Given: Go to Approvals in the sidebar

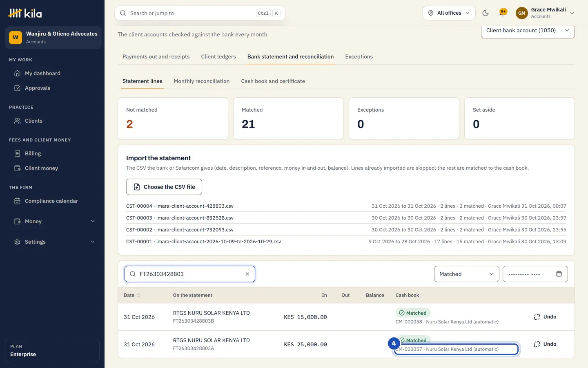Looking at the screenshot, I should pos(52,88).
